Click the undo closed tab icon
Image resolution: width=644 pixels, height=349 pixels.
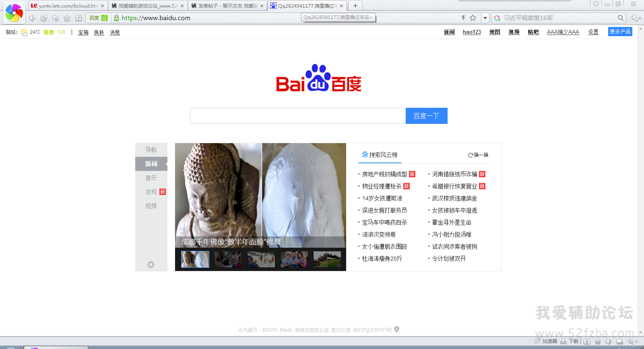coord(56,18)
